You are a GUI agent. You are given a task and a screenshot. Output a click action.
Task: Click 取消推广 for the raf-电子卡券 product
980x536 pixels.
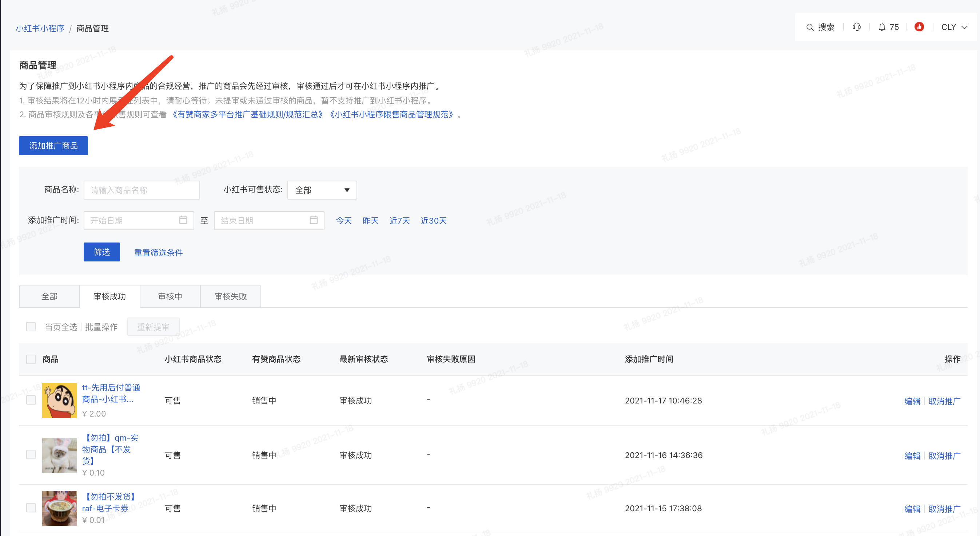(944, 509)
